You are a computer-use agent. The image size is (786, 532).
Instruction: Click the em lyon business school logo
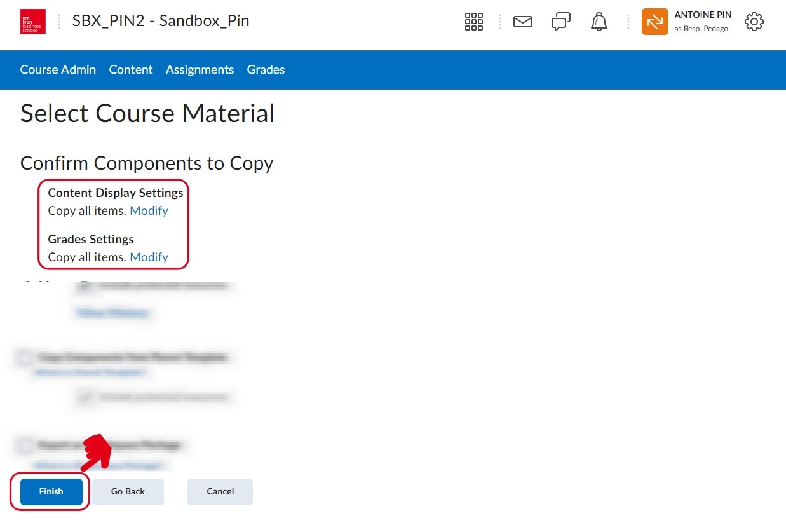click(x=32, y=22)
